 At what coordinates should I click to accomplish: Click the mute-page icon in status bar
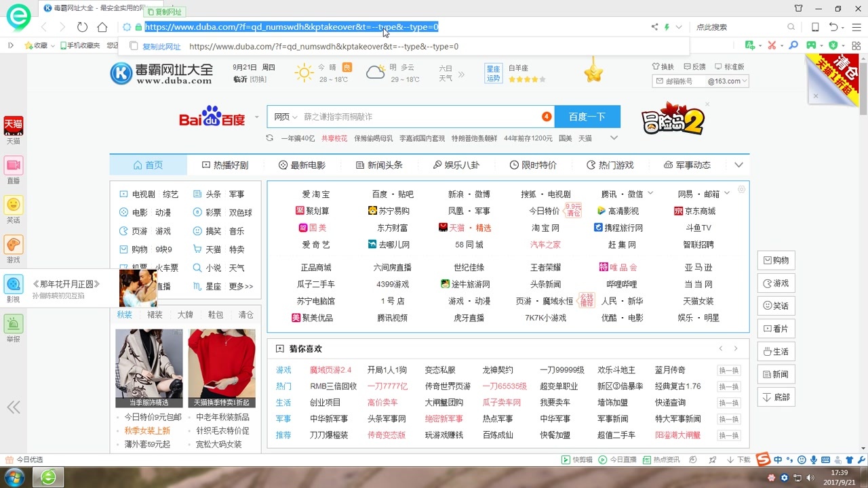(693, 460)
